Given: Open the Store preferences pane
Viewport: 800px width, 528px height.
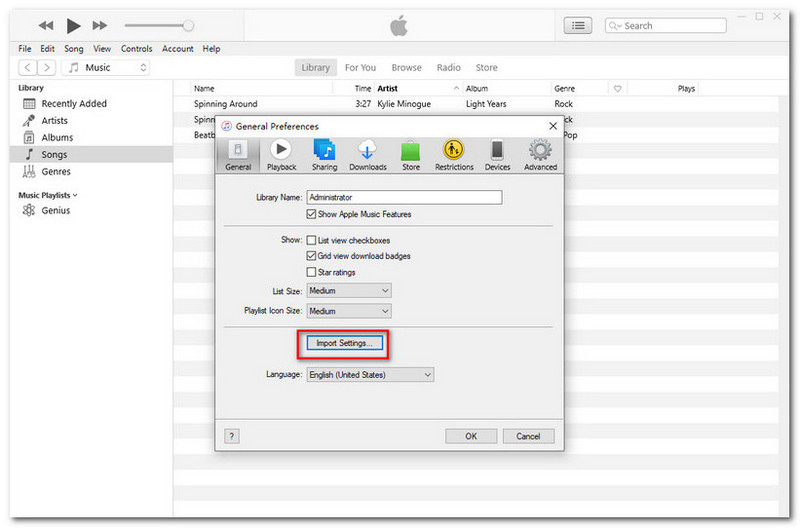Looking at the screenshot, I should click(x=411, y=155).
